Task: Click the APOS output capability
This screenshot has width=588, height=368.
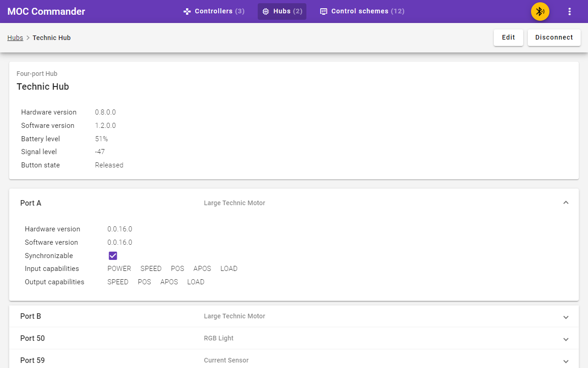Action: [169, 282]
